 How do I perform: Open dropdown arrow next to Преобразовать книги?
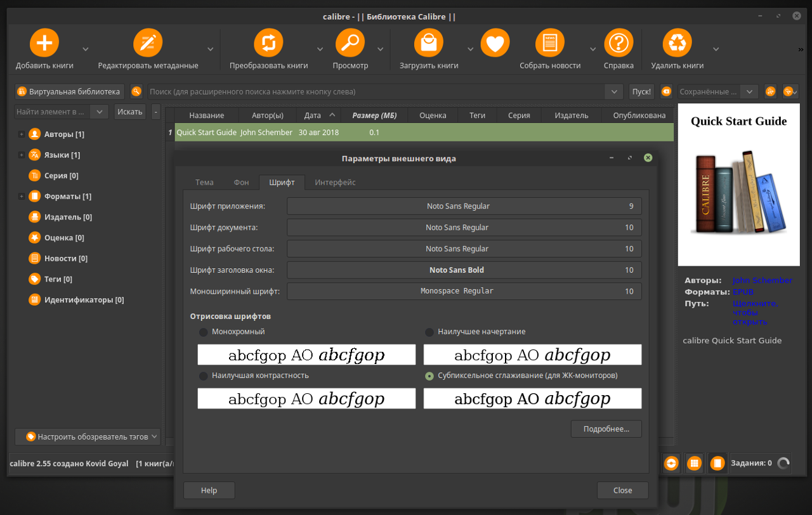tap(320, 49)
